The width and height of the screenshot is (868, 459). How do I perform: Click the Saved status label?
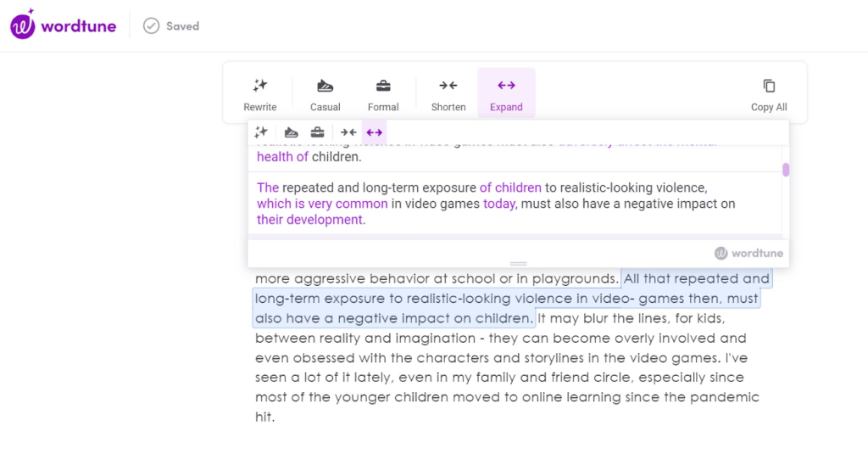coord(183,26)
